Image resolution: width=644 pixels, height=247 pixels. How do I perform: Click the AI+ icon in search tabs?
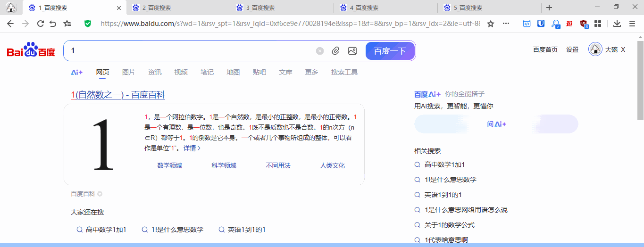(77, 72)
